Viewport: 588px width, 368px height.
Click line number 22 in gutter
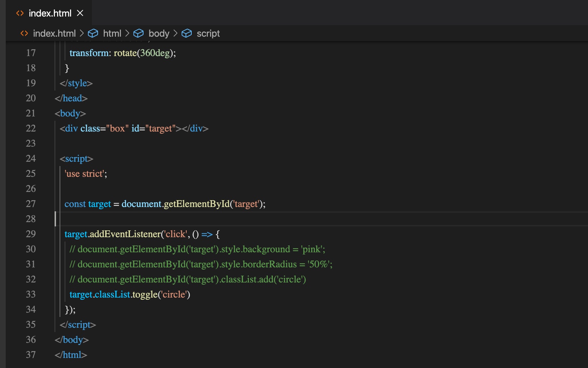pos(31,128)
